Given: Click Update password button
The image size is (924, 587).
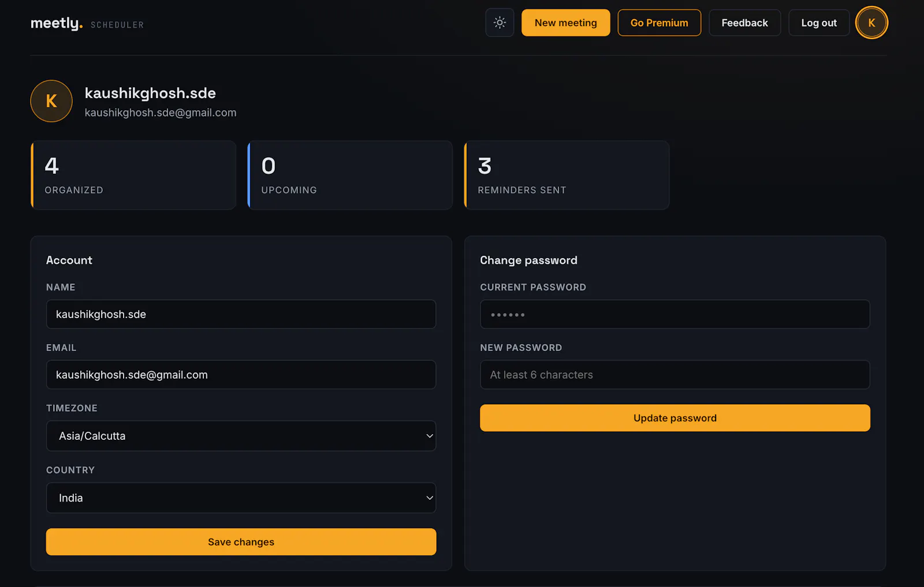Looking at the screenshot, I should coord(675,418).
